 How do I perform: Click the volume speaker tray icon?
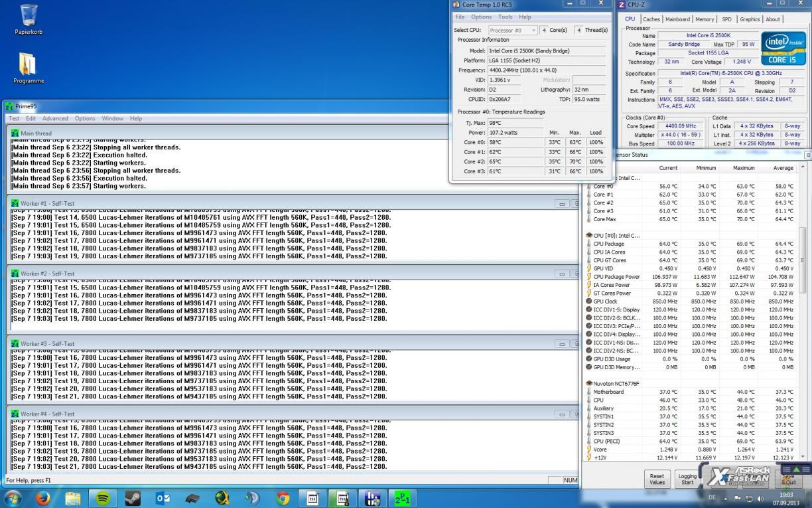point(760,498)
